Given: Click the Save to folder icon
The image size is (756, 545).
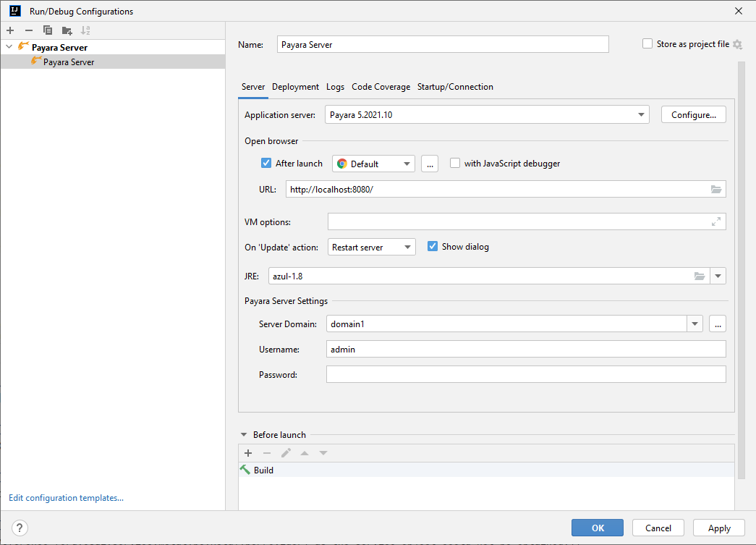Looking at the screenshot, I should (x=67, y=30).
